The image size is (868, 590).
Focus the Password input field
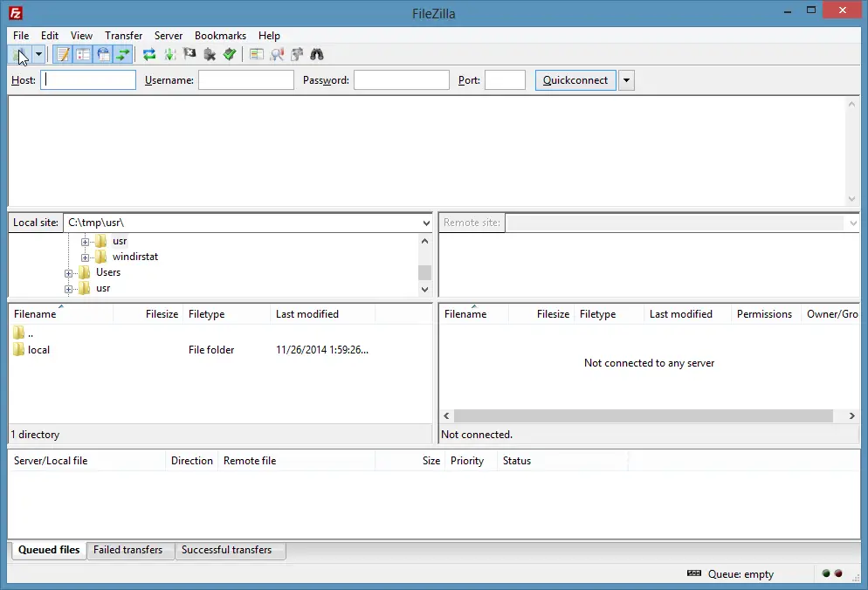click(402, 80)
